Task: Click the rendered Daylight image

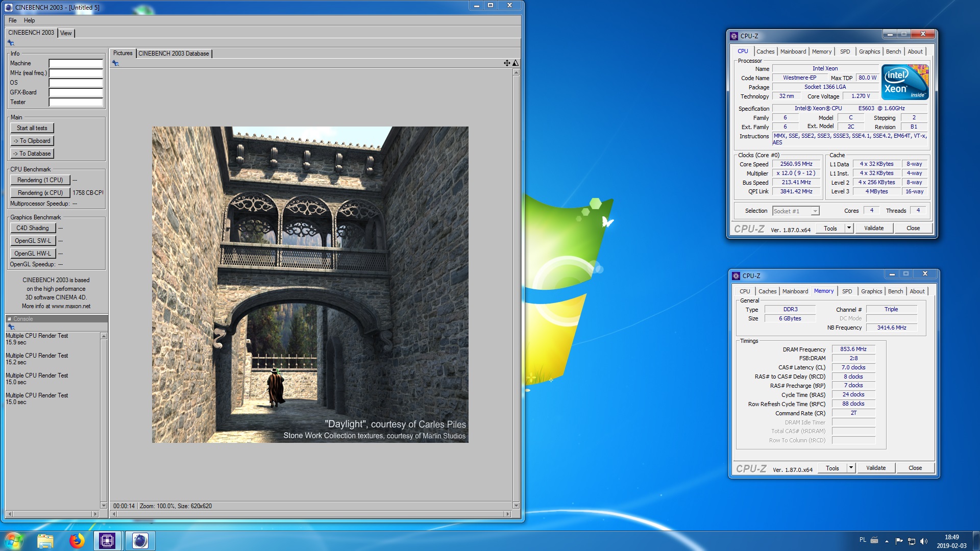Action: tap(310, 284)
